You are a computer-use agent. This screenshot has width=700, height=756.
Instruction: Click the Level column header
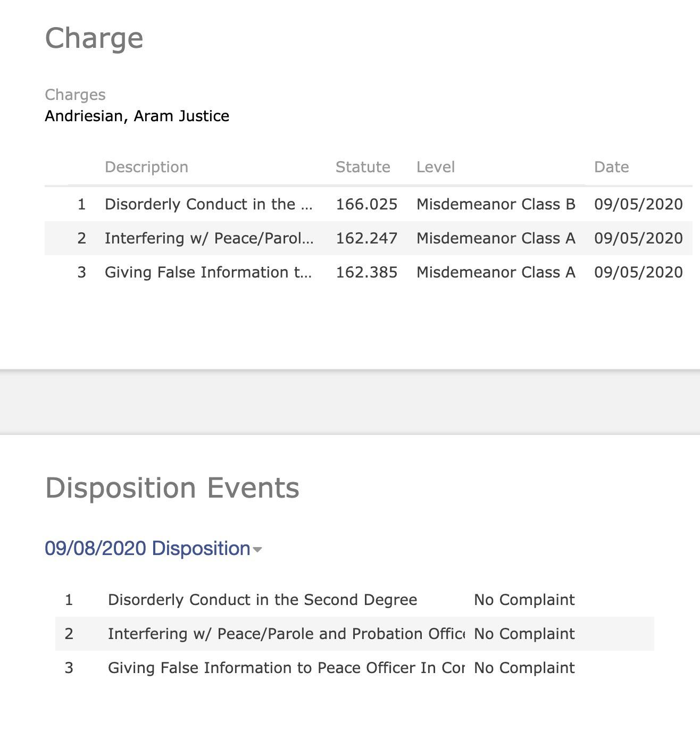point(435,167)
